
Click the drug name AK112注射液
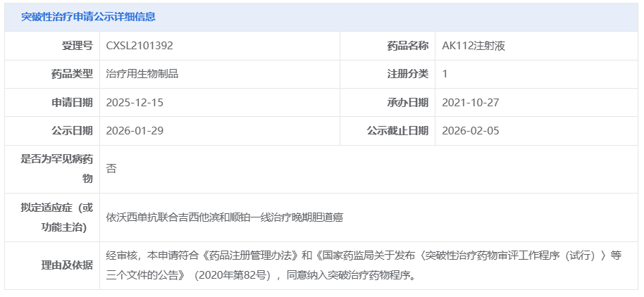click(x=473, y=46)
